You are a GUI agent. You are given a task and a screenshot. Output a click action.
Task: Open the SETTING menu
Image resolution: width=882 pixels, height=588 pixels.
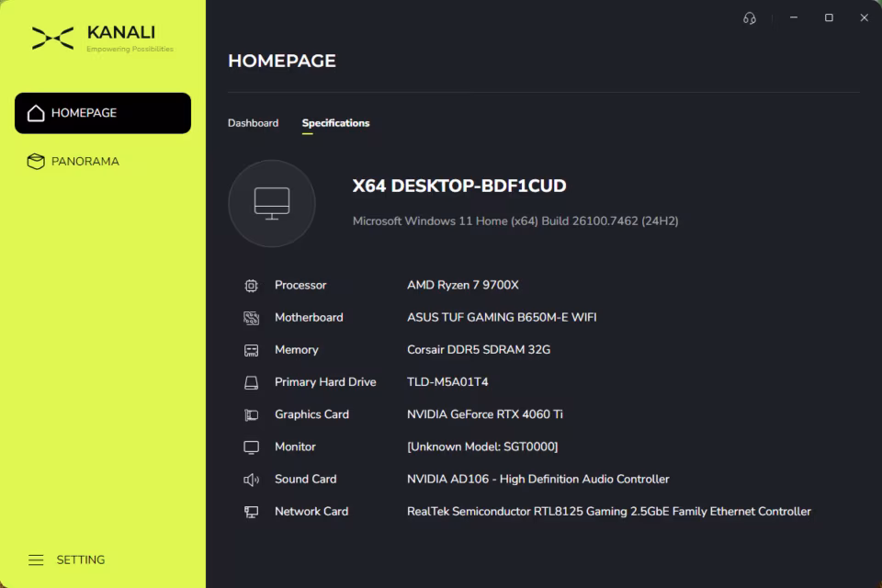(66, 560)
